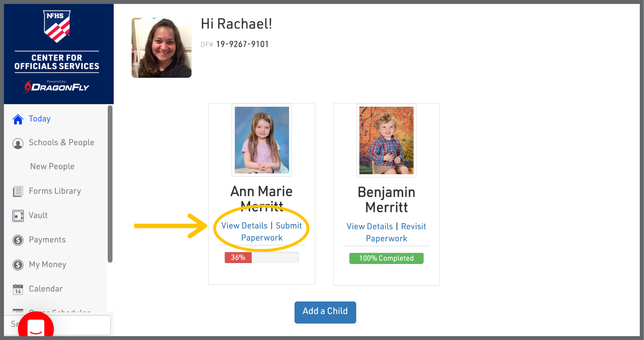The width and height of the screenshot is (644, 340).
Task: Click the My Money coin icon
Action: (x=18, y=265)
